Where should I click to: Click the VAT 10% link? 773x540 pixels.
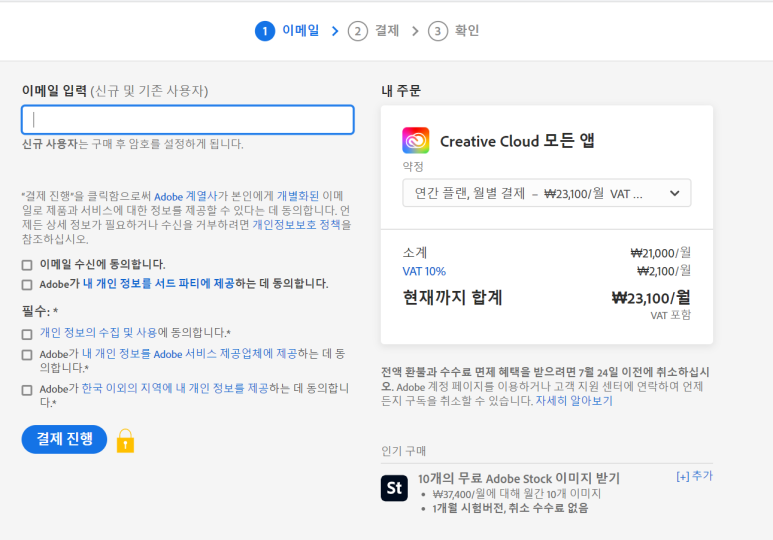coord(424,271)
